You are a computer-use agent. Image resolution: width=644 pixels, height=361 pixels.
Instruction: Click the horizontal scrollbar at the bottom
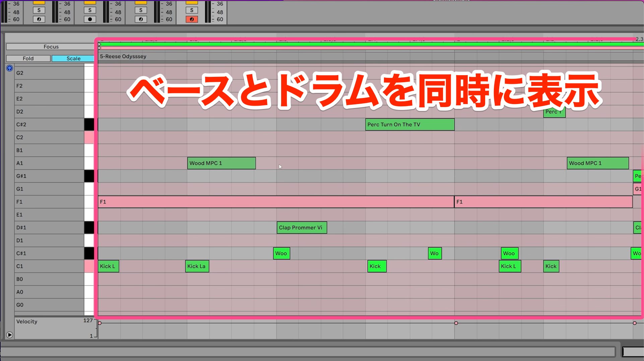(x=308, y=352)
